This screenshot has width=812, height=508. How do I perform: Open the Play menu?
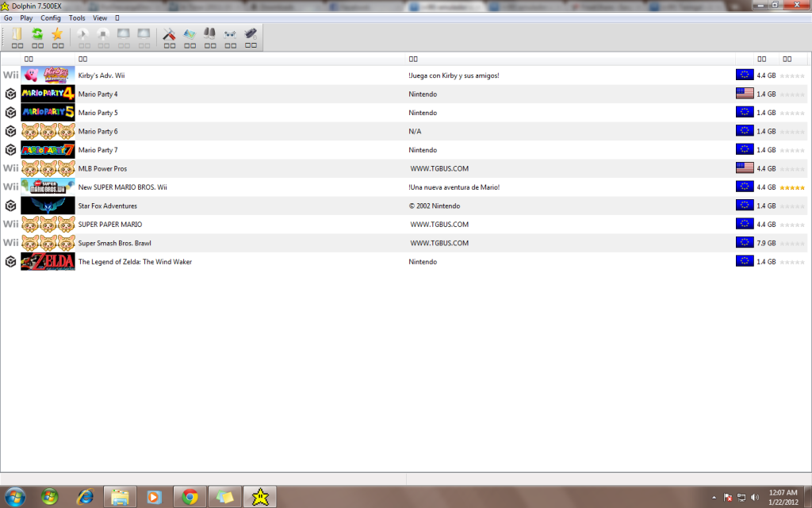[26, 17]
